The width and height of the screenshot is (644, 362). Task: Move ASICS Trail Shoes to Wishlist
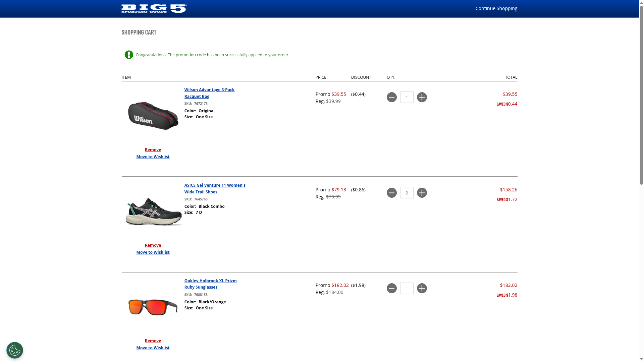coord(153,252)
